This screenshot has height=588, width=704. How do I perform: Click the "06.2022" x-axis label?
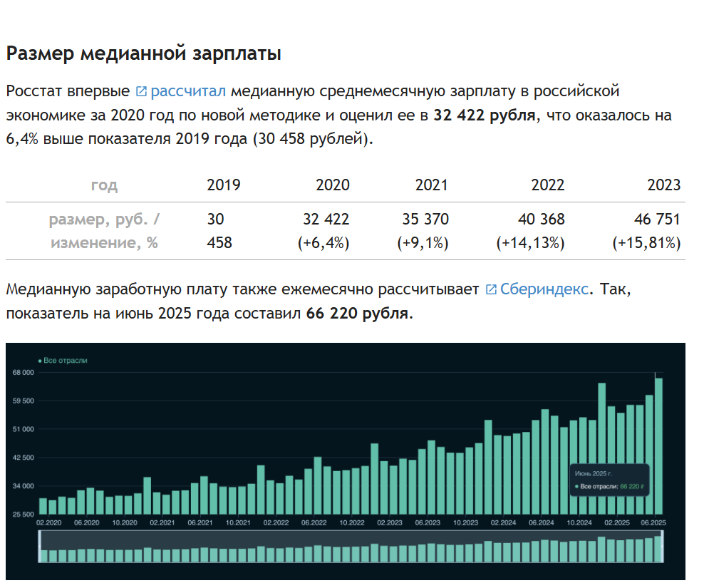pyautogui.click(x=314, y=522)
